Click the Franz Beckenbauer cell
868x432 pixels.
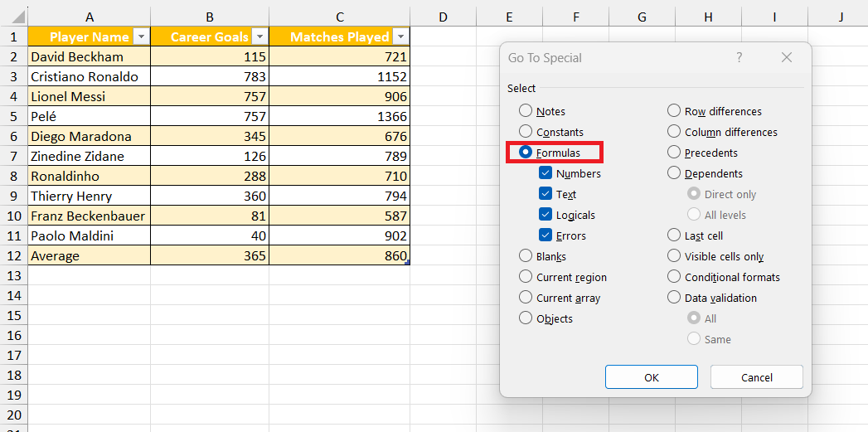click(x=90, y=216)
